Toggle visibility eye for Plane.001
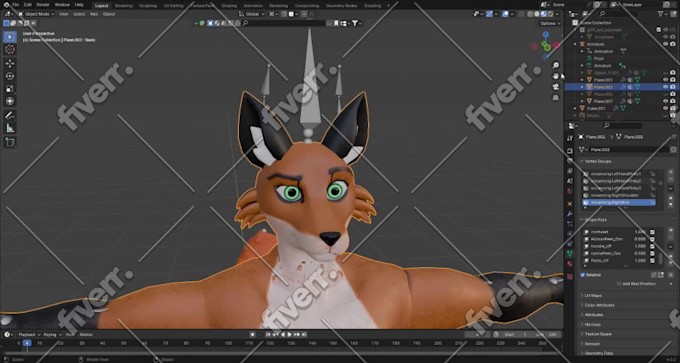680x363 pixels. pos(665,79)
